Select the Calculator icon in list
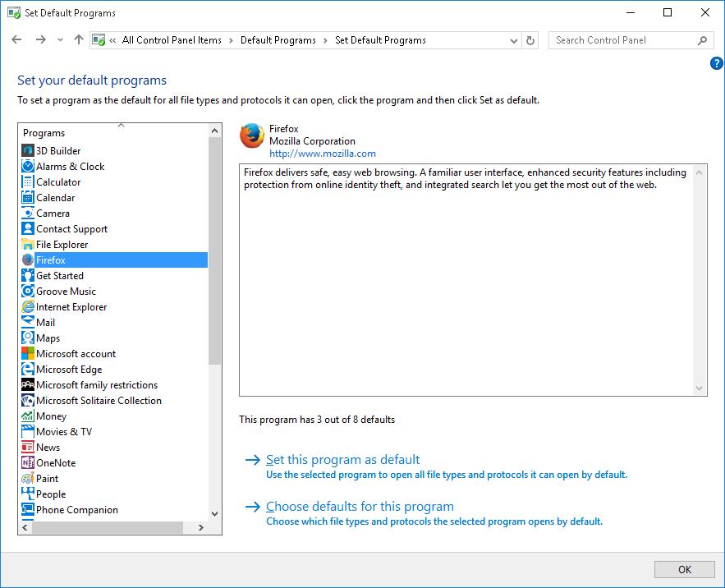This screenshot has height=588, width=725. 28,181
